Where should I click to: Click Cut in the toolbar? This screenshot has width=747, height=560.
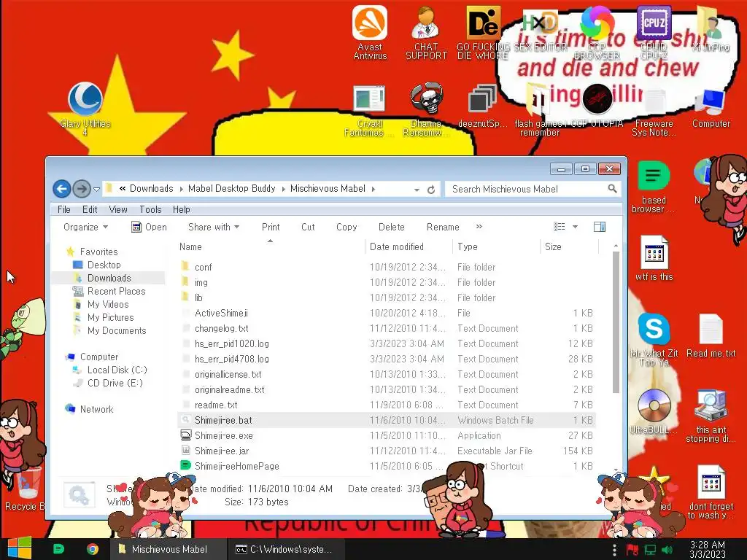coord(308,227)
